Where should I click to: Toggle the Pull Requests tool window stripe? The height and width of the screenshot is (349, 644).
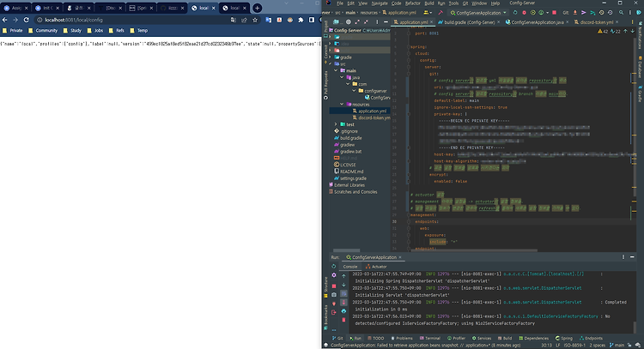tap(326, 85)
